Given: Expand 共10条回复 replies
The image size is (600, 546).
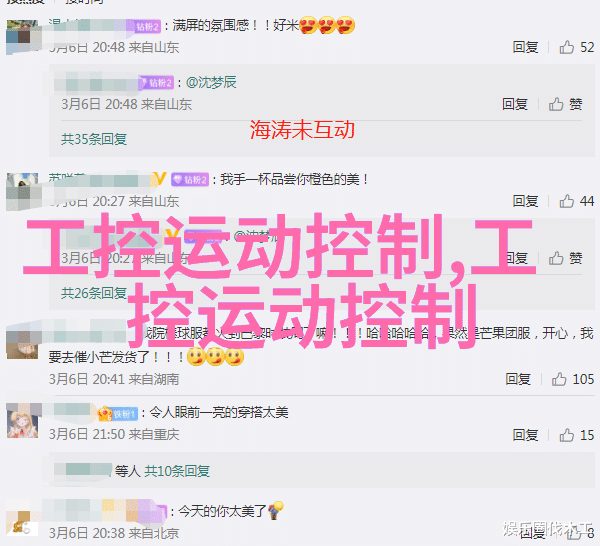Looking at the screenshot, I should point(177,471).
